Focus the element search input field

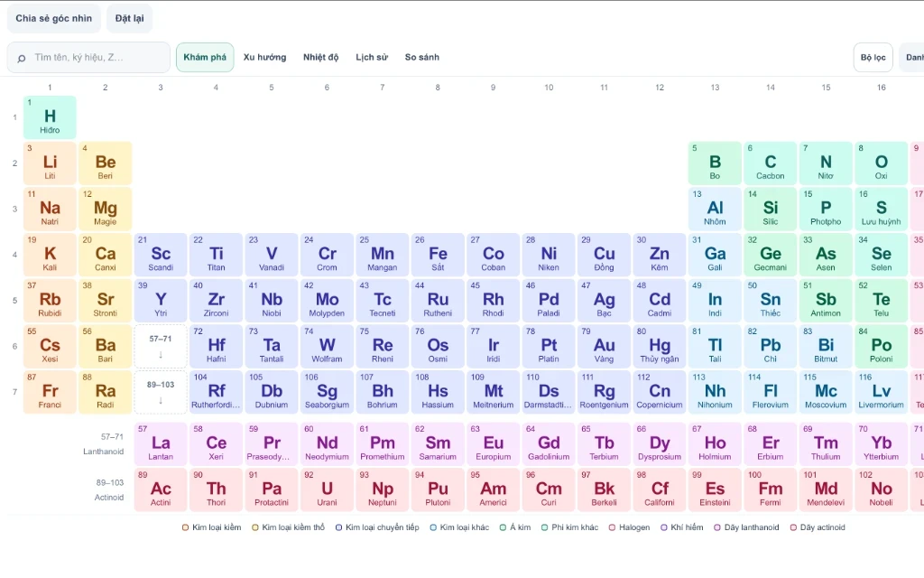click(x=88, y=57)
